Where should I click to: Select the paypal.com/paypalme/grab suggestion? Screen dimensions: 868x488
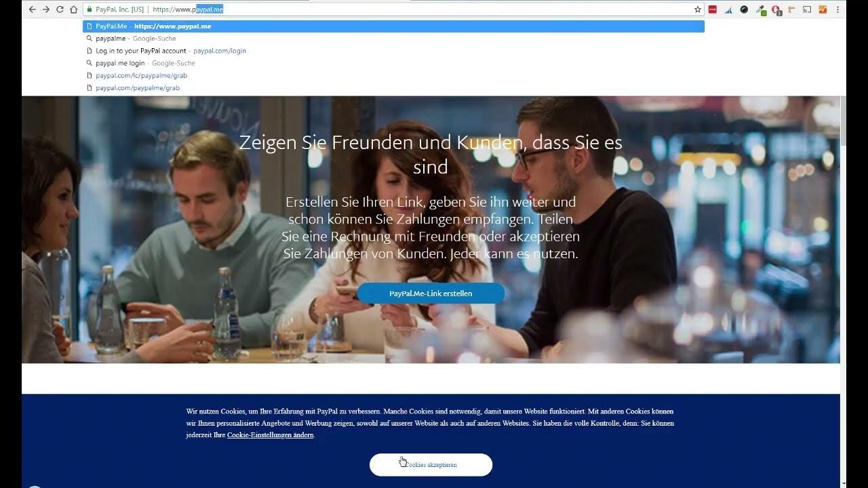click(x=393, y=87)
